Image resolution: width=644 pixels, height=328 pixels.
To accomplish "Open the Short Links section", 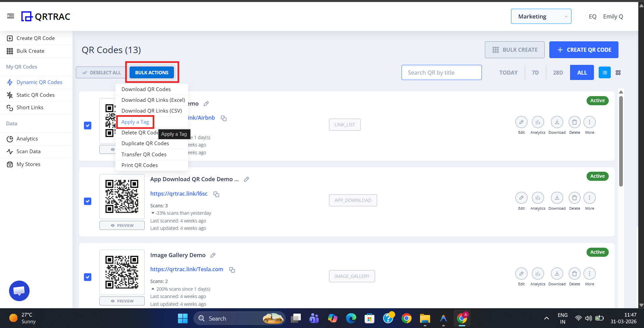I will click(x=30, y=107).
